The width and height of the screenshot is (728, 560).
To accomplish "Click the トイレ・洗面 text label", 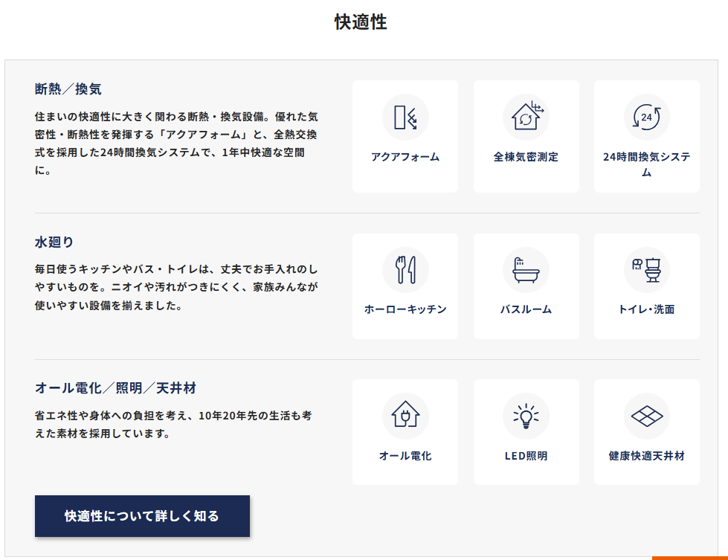I will tap(646, 309).
